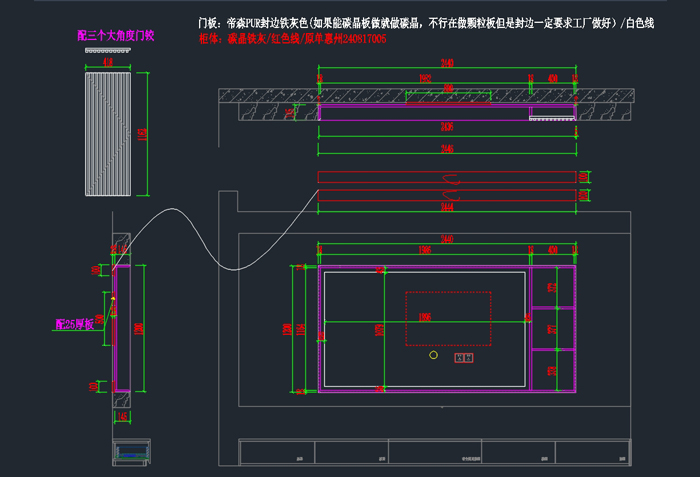Click the red double socket symbol
Screen dimensions: 700x477
click(464, 358)
